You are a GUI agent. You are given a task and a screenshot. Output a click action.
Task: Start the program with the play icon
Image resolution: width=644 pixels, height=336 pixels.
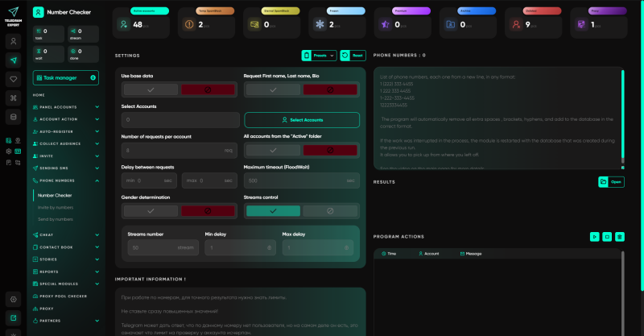coord(594,236)
